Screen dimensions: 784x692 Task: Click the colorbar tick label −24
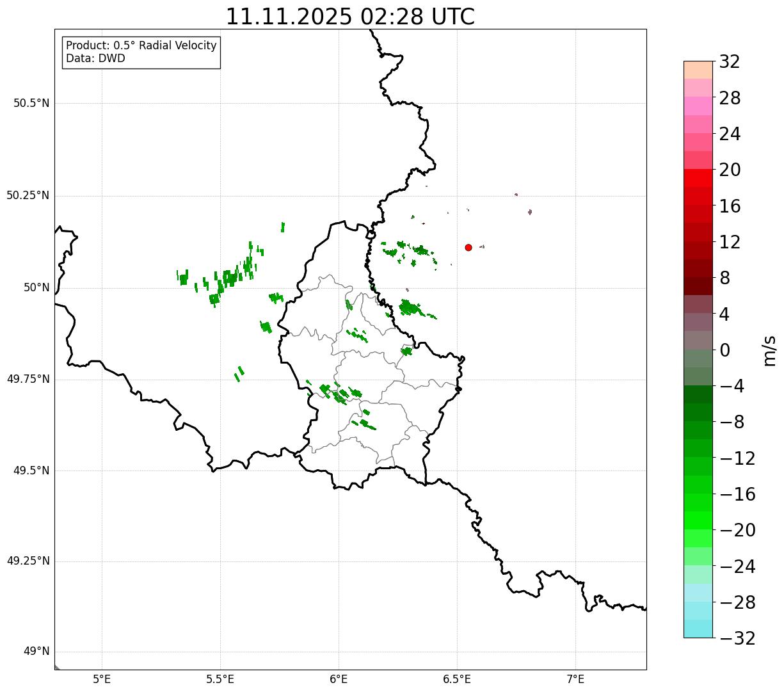(737, 567)
